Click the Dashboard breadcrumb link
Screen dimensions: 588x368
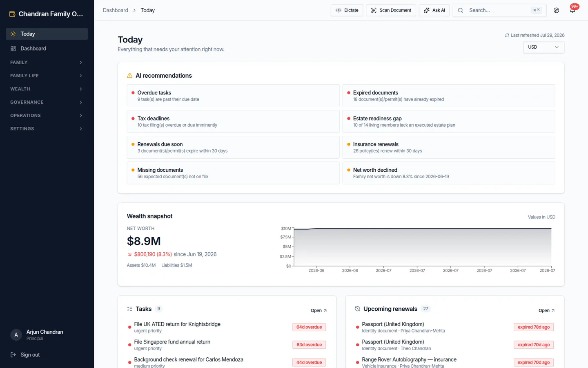pos(116,10)
